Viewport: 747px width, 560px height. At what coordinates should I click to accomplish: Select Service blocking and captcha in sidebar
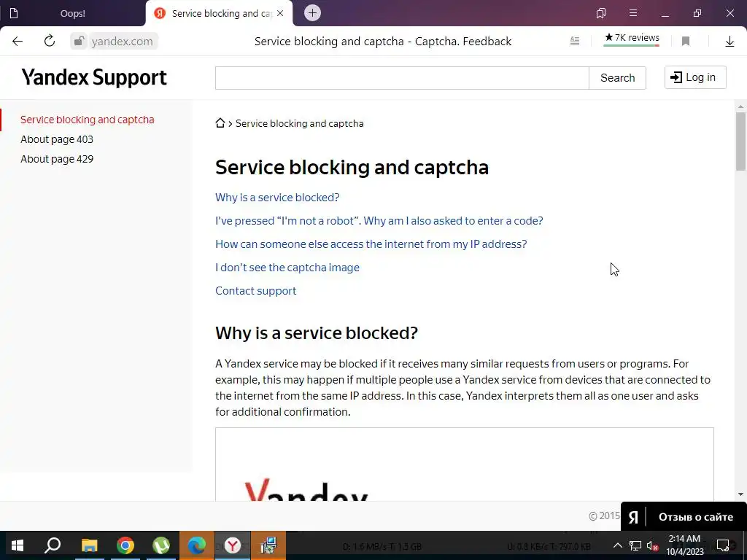coord(88,120)
